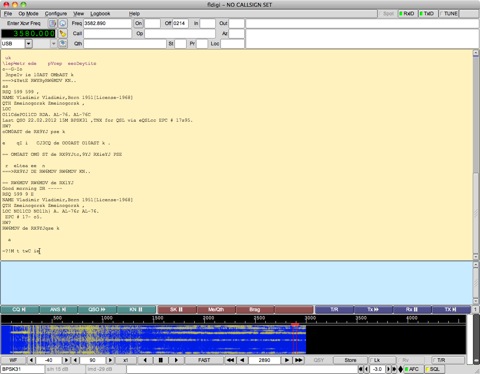
Task: Open the Configure menu
Action: click(x=56, y=14)
